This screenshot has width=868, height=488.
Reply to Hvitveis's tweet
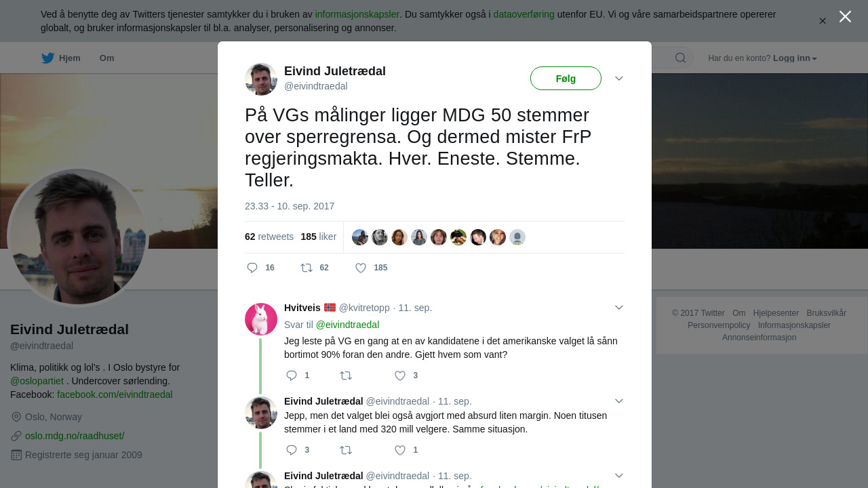pyautogui.click(x=292, y=375)
